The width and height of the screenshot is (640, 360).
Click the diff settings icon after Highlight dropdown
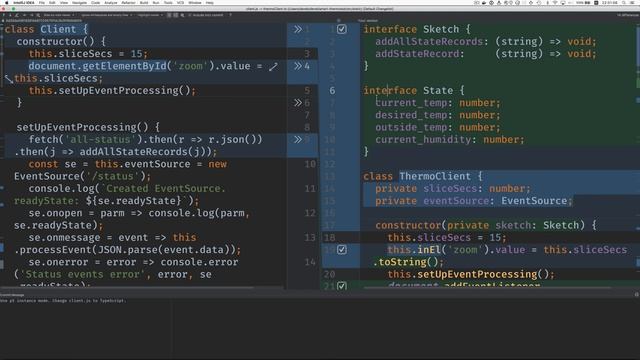pos(182,15)
